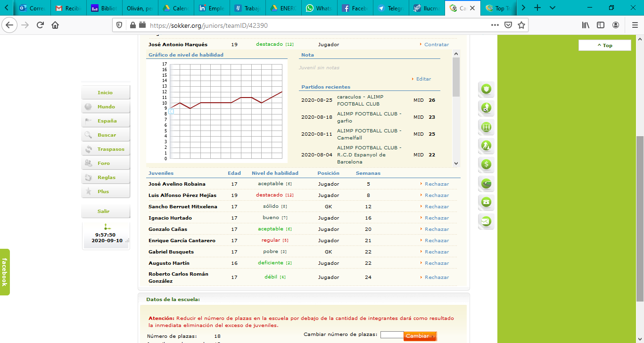Switch to the WhatsApp browser tab

[318, 8]
